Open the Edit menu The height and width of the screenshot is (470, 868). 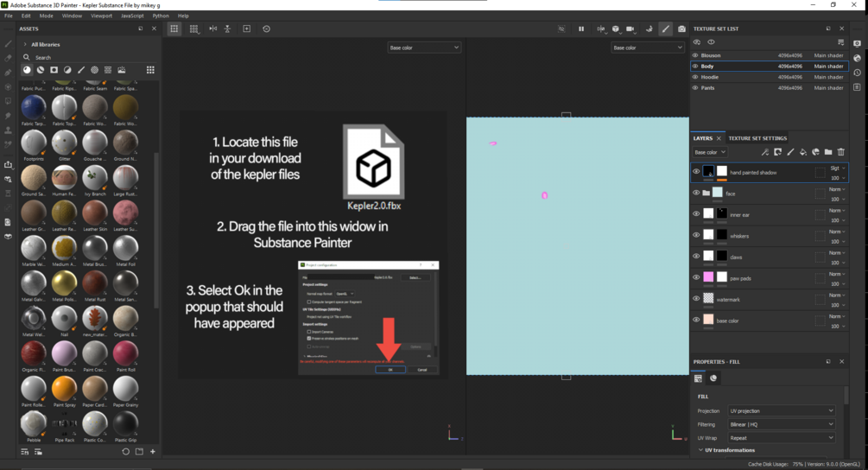click(x=26, y=16)
